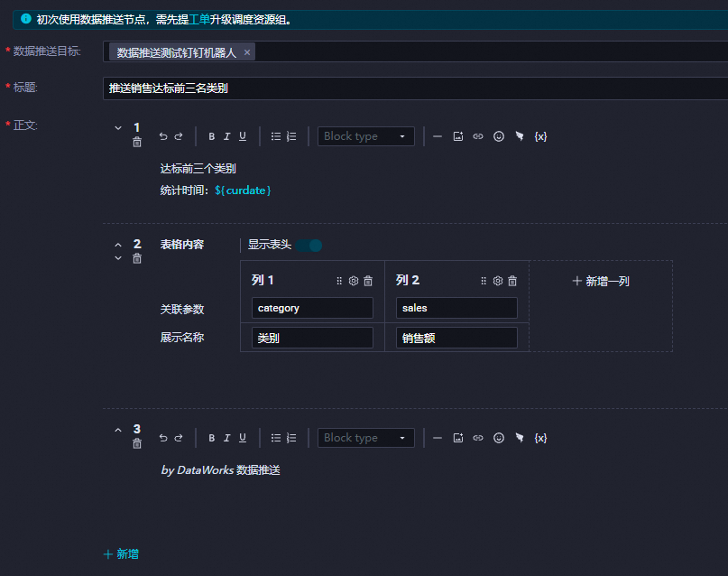Open settings gear for 列 2
728x576 pixels.
pos(498,281)
